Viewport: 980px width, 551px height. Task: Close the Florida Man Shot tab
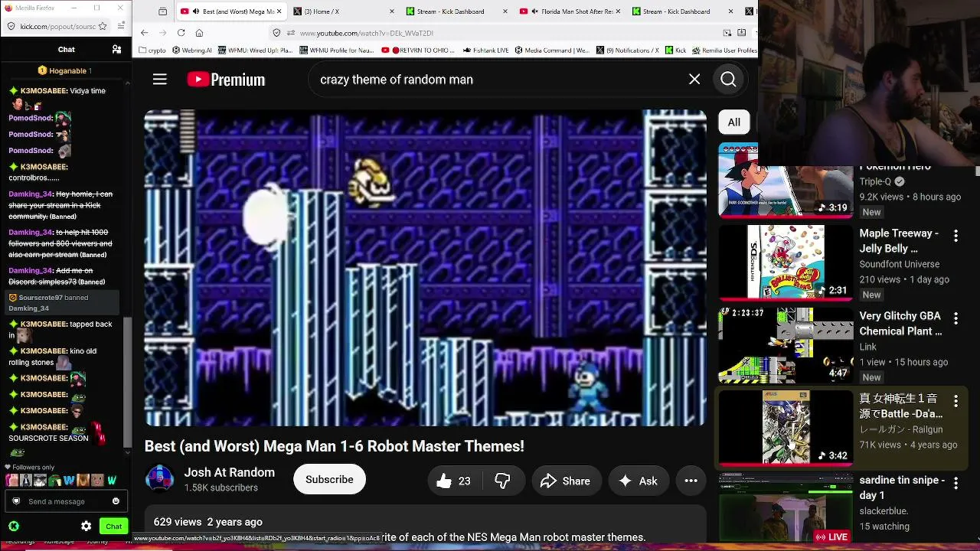click(x=617, y=11)
